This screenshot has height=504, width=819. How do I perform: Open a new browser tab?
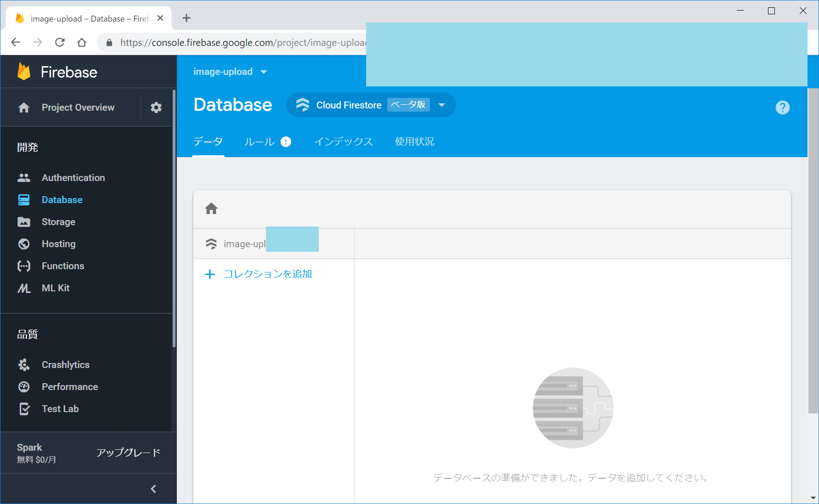[x=186, y=18]
